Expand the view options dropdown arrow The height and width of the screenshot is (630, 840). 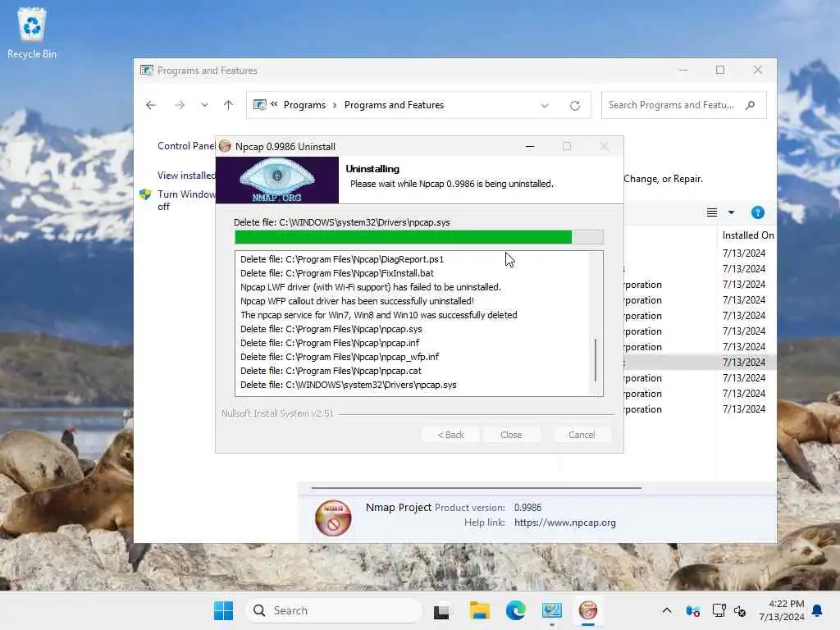pyautogui.click(x=731, y=212)
